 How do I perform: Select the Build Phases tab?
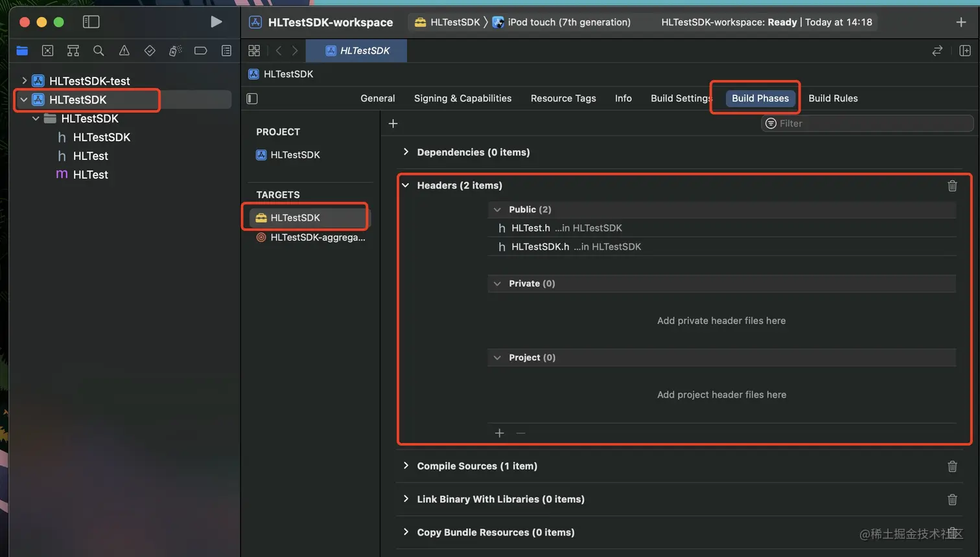pos(760,98)
